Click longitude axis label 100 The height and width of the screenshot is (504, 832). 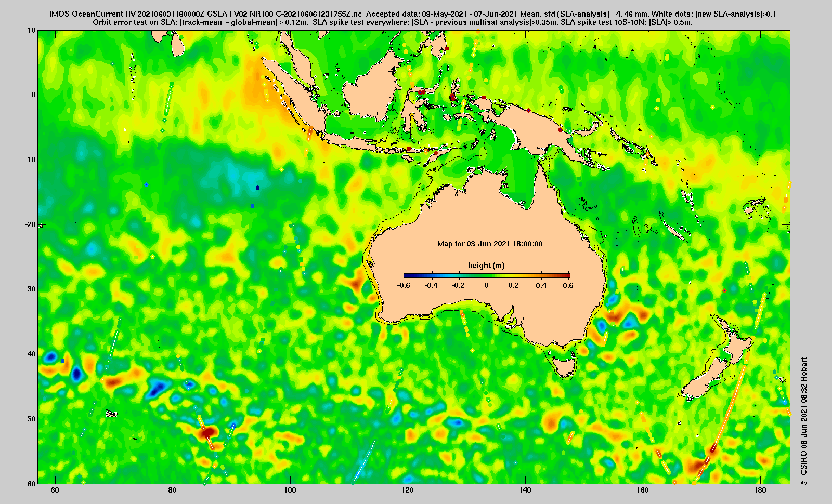290,490
